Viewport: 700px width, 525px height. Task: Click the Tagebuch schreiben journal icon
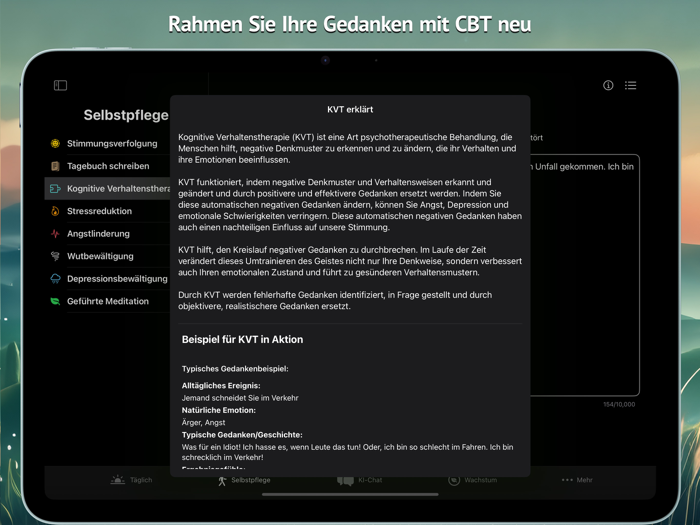(x=55, y=166)
